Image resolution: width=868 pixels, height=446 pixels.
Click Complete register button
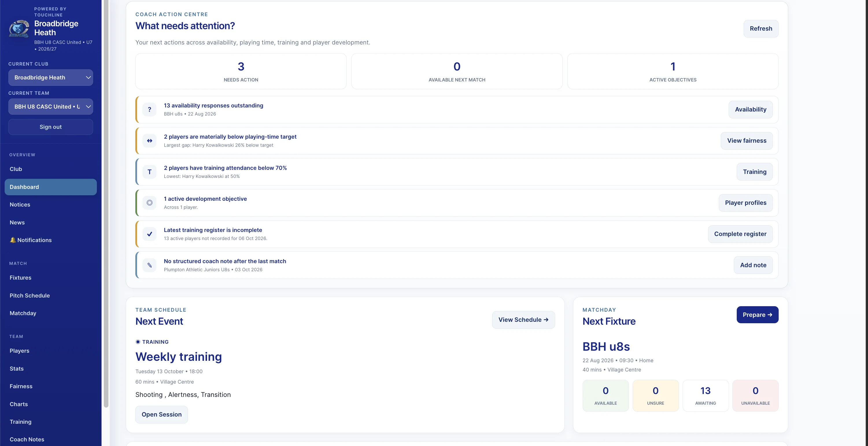coord(740,234)
